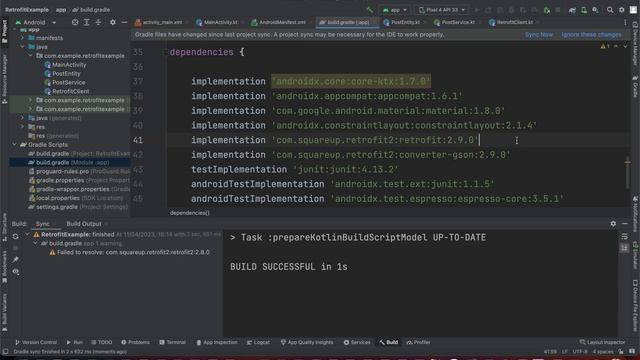Select proguard-rules.pro file
The height and width of the screenshot is (360, 640).
click(79, 171)
